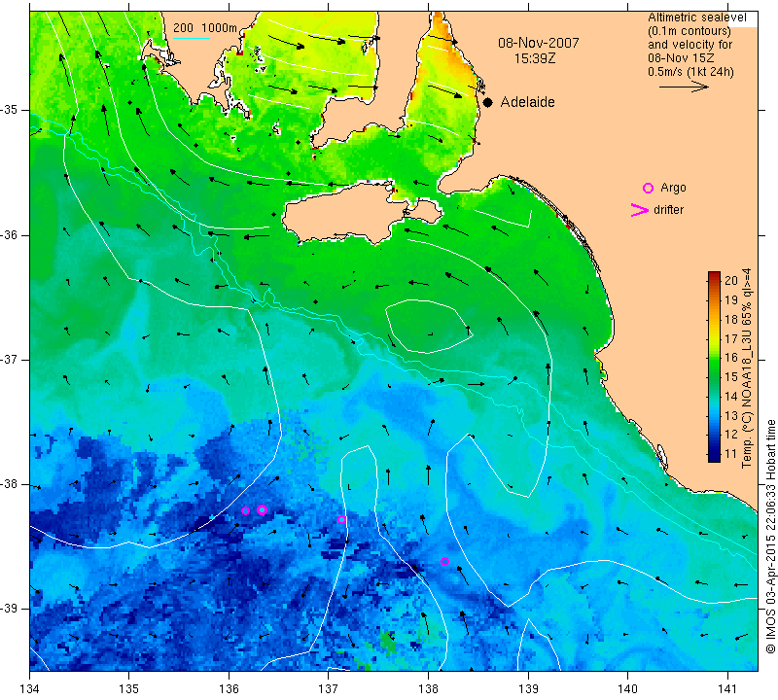The height and width of the screenshot is (700, 778).
Task: Click the "drifter" legend label
Action: click(x=668, y=210)
